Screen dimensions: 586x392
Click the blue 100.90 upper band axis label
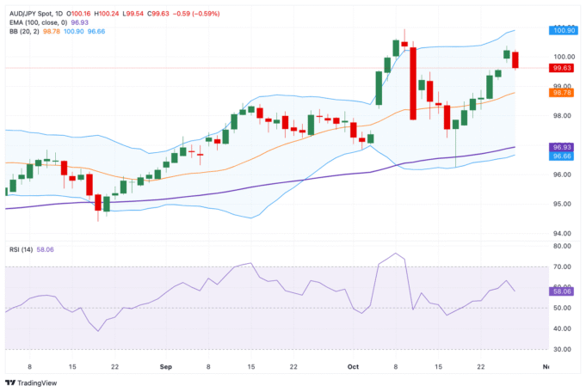[x=563, y=30]
